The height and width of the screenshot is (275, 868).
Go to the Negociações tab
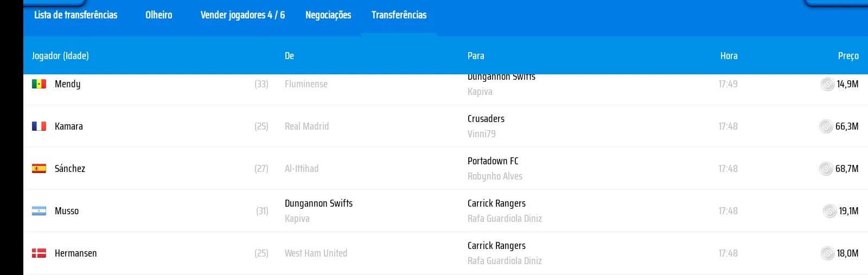(x=328, y=15)
